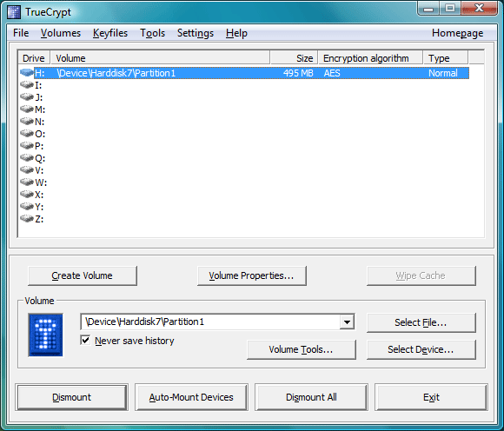The width and height of the screenshot is (504, 431).
Task: Select the J: drive slot icon
Action: [x=27, y=97]
